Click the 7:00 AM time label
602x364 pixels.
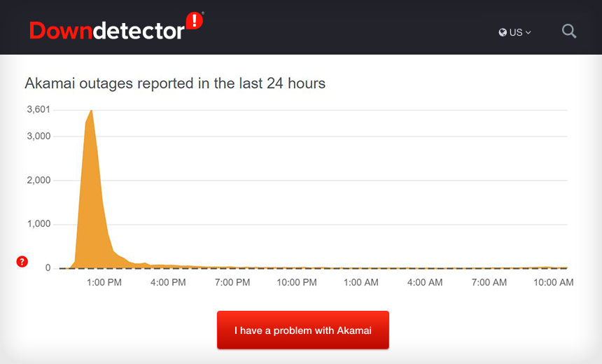tap(489, 283)
